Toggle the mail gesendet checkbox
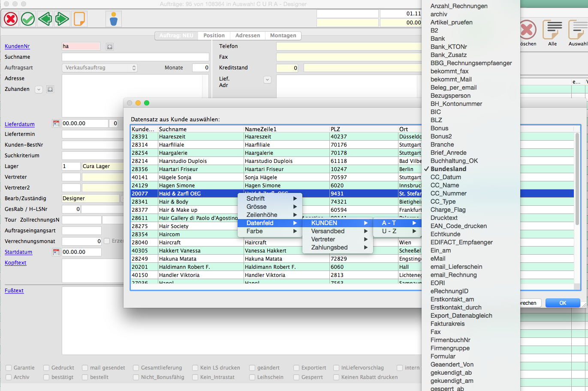 click(85, 368)
